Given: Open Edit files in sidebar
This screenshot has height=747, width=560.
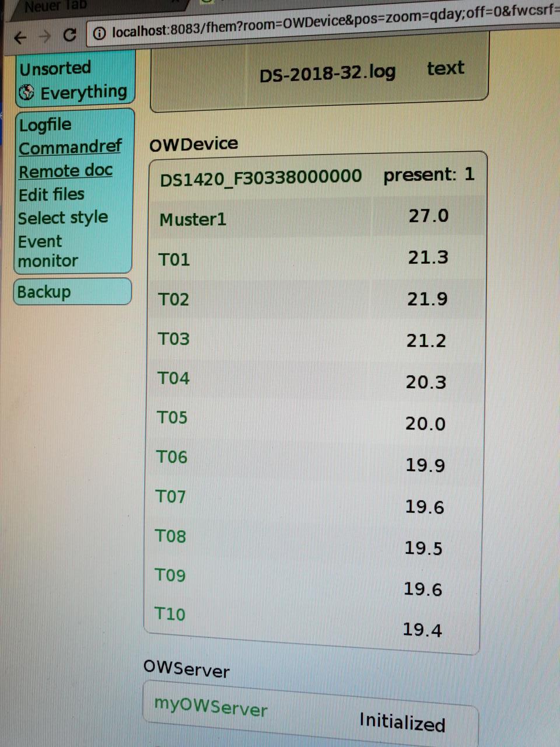Looking at the screenshot, I should (51, 194).
